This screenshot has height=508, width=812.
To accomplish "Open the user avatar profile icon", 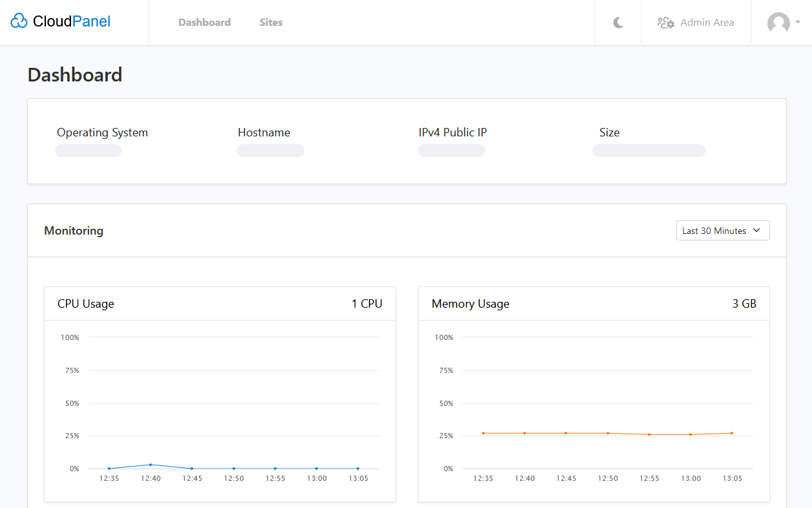I will click(778, 23).
